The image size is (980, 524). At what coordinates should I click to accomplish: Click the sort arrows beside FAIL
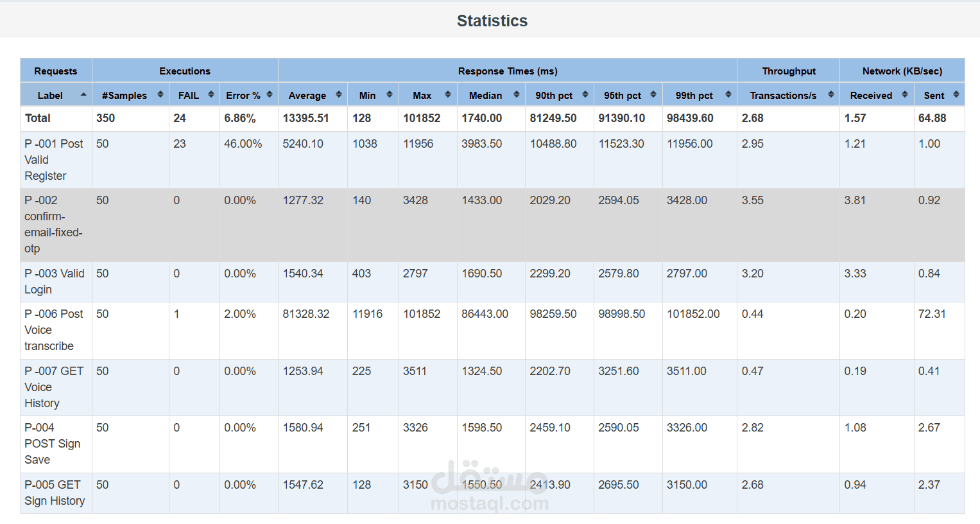[211, 94]
